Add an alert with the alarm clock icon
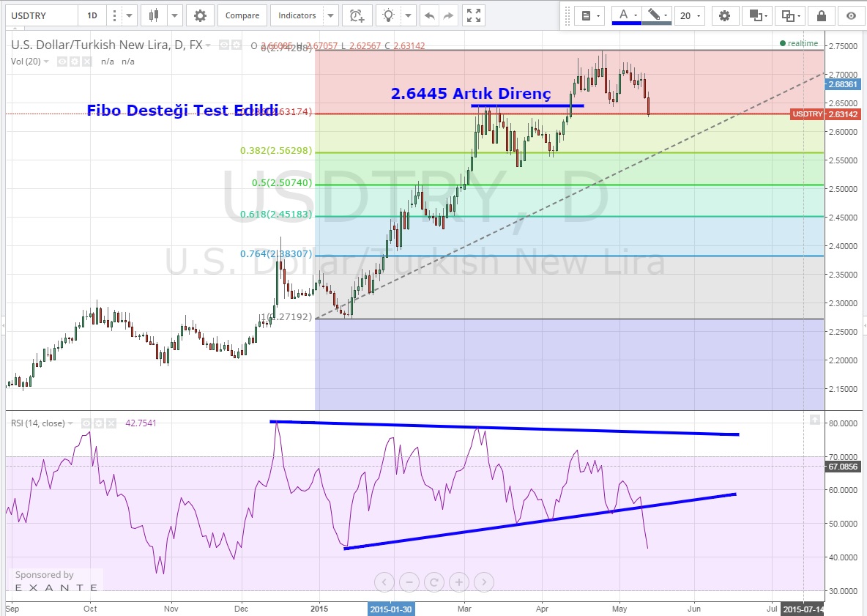The image size is (867, 616). point(357,15)
